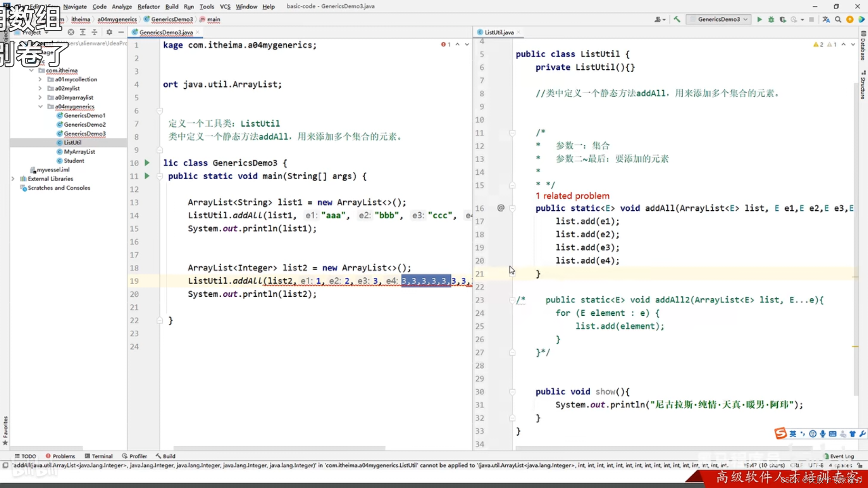Expand External Libraries node
Screen dimensions: 868x488
tap(13, 179)
